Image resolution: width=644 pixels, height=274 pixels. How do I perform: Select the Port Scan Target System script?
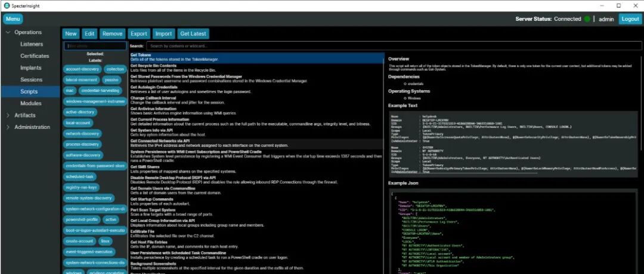(256, 213)
